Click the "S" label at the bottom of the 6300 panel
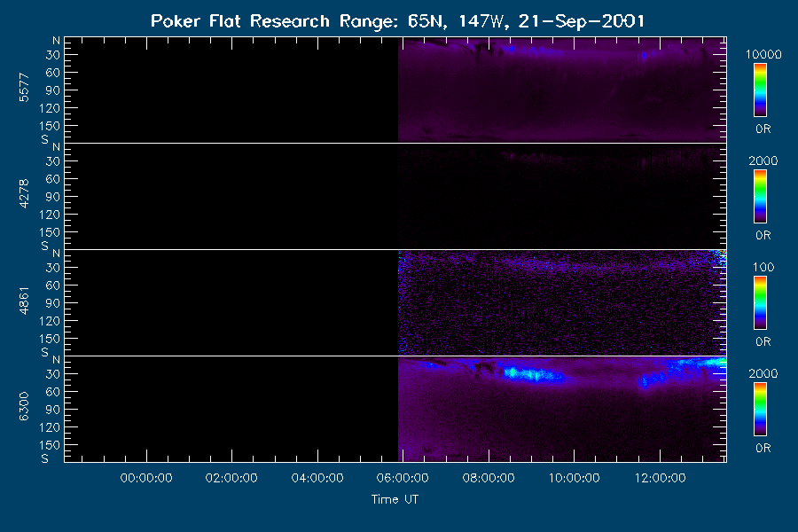798x532 pixels. (45, 458)
